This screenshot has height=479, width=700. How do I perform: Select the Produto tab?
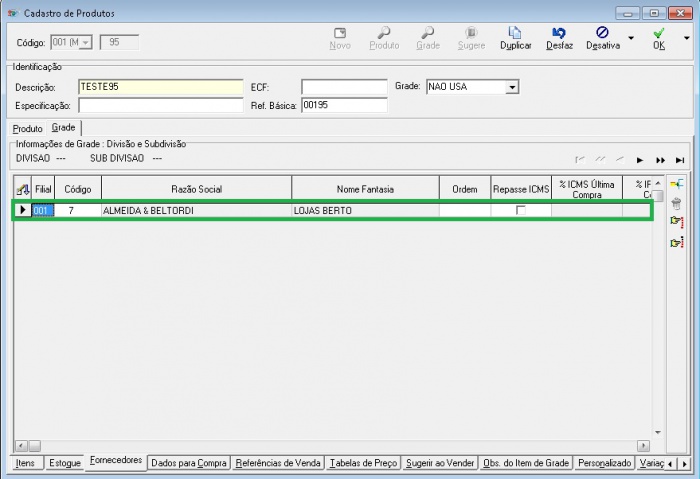[x=28, y=129]
